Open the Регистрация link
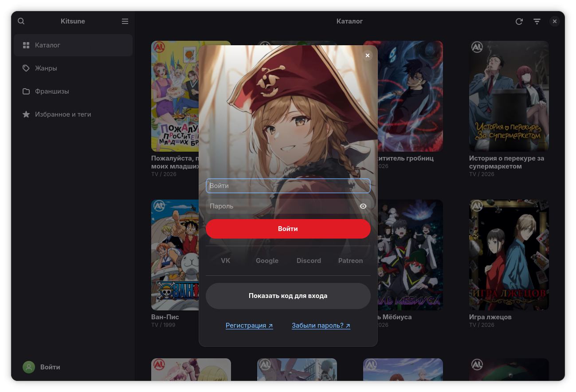Viewport: 576px width, 392px height. pos(249,325)
